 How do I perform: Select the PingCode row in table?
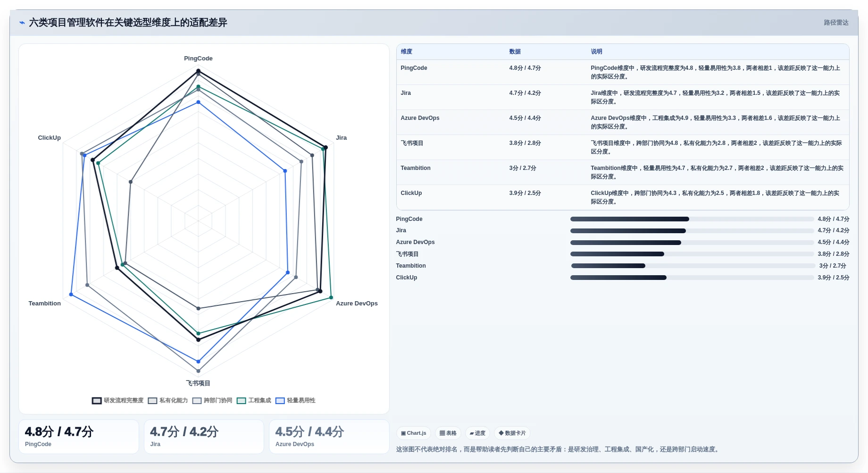623,72
